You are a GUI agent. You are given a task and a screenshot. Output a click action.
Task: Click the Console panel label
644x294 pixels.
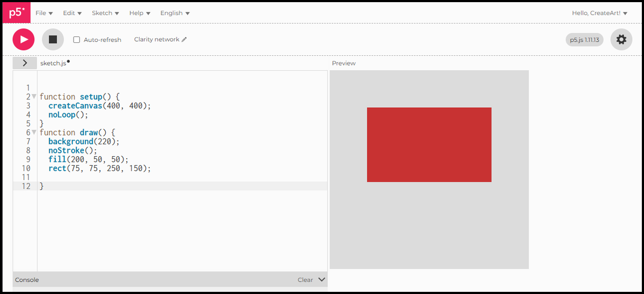point(27,280)
